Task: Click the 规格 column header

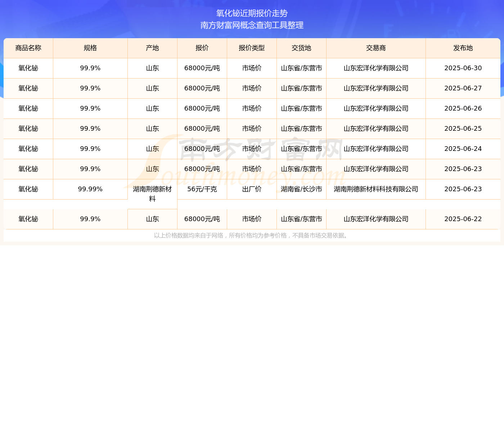Action: pos(90,48)
